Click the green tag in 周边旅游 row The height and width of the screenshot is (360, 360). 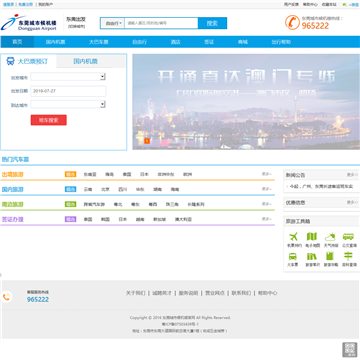click(x=70, y=204)
